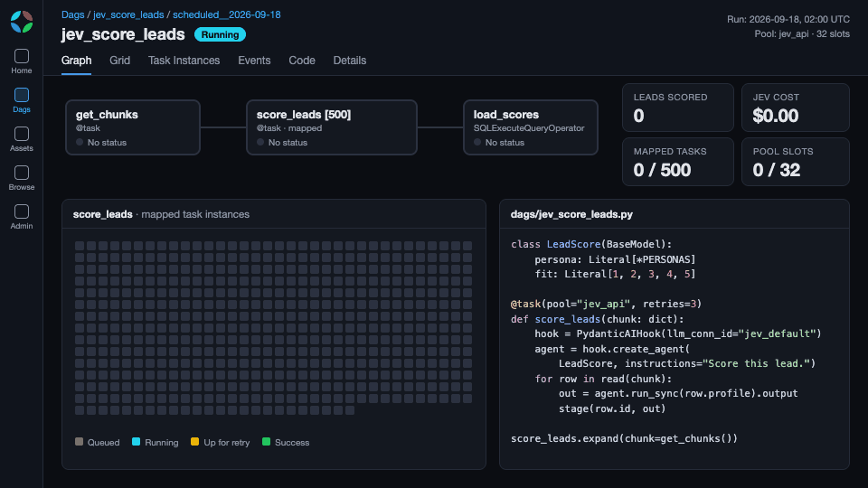This screenshot has width=868, height=488.
Task: Open the Task Instances tab
Action: pos(184,61)
